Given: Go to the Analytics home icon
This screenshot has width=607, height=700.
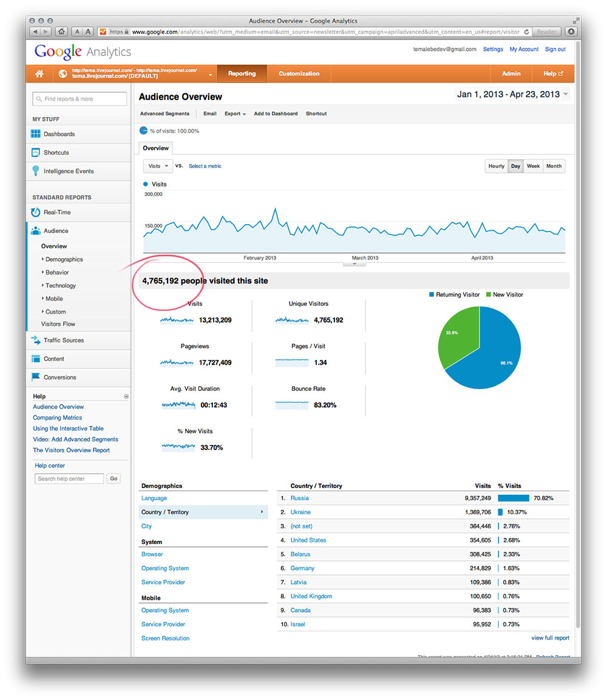Looking at the screenshot, I should tap(39, 73).
